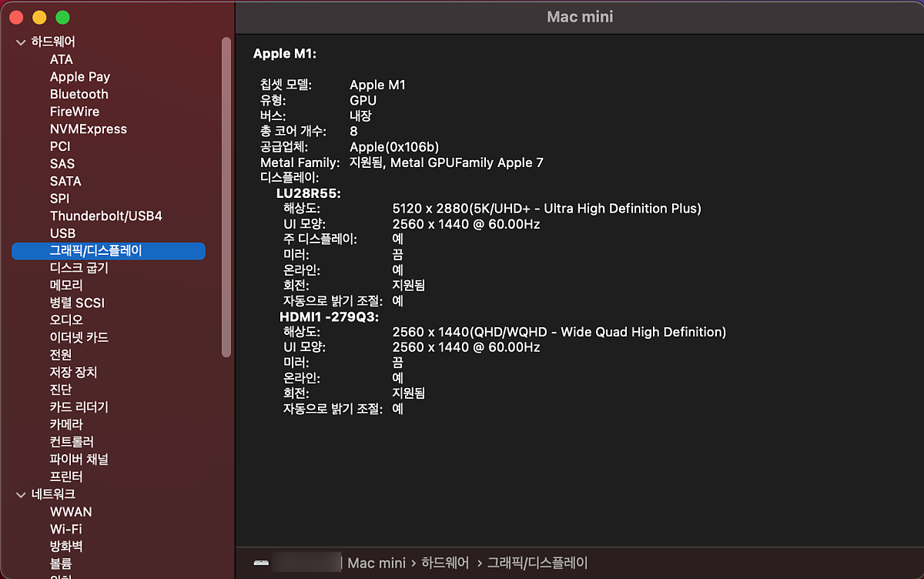
Task: Select WWAN under 네트워크
Action: [x=71, y=512]
